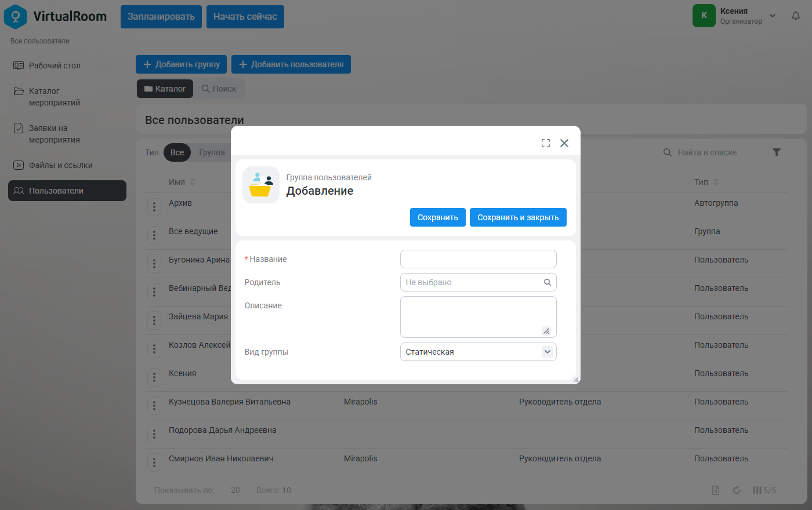Click Добавить пользователя button
Viewport: 812px width, 510px height.
coord(291,64)
